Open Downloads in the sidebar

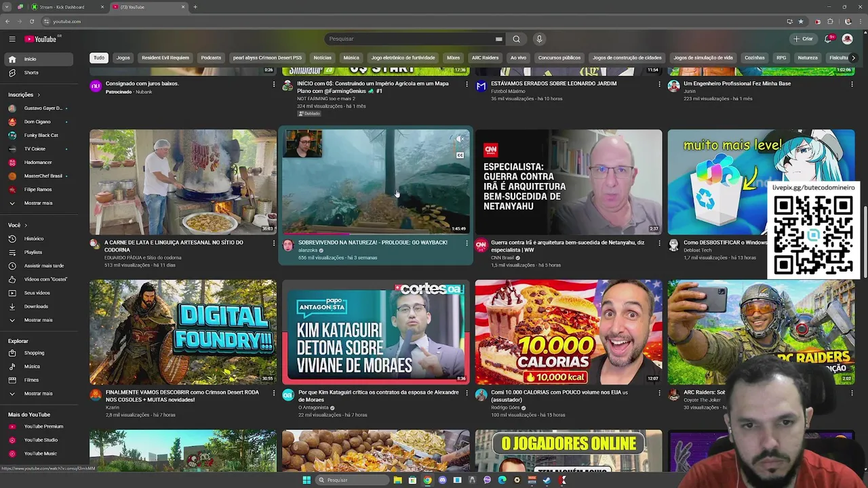coord(38,306)
